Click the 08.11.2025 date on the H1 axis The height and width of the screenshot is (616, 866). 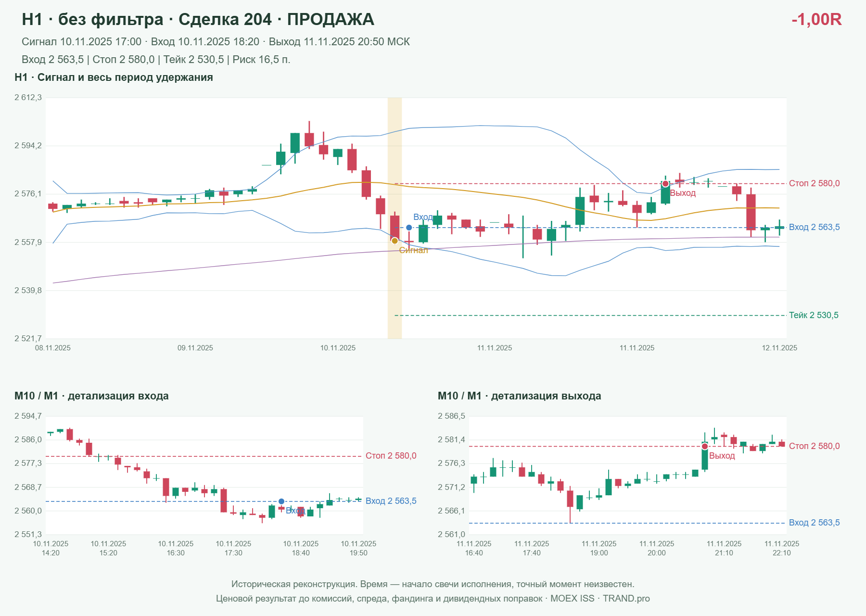click(x=53, y=348)
